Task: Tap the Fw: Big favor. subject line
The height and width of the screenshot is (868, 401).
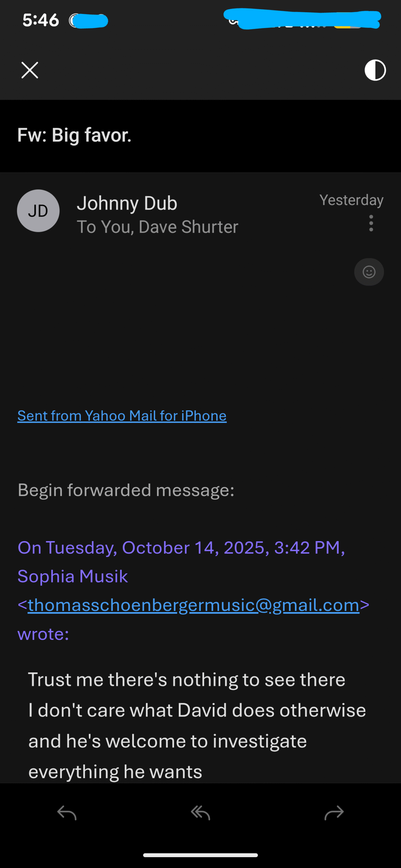Action: [74, 135]
